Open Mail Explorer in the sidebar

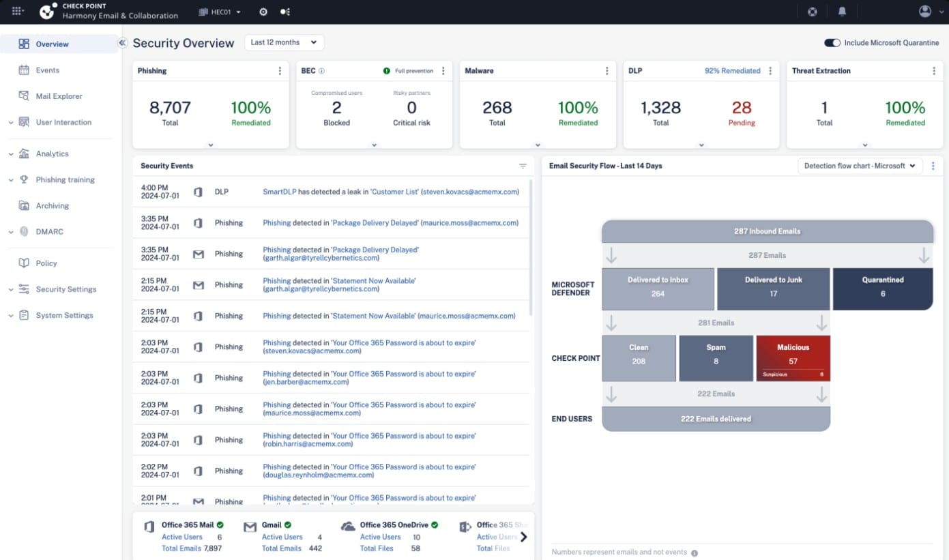pos(59,96)
